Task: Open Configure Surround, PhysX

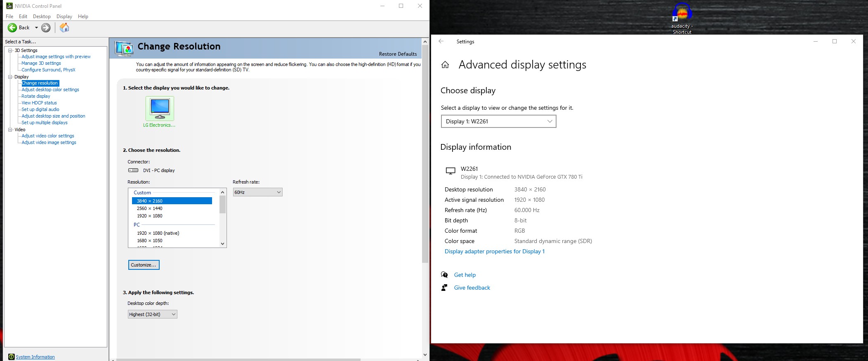Action: 48,70
